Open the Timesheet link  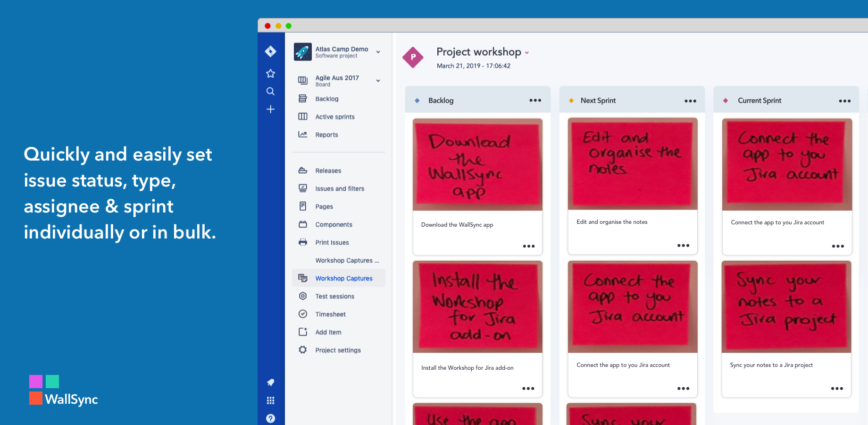click(330, 314)
